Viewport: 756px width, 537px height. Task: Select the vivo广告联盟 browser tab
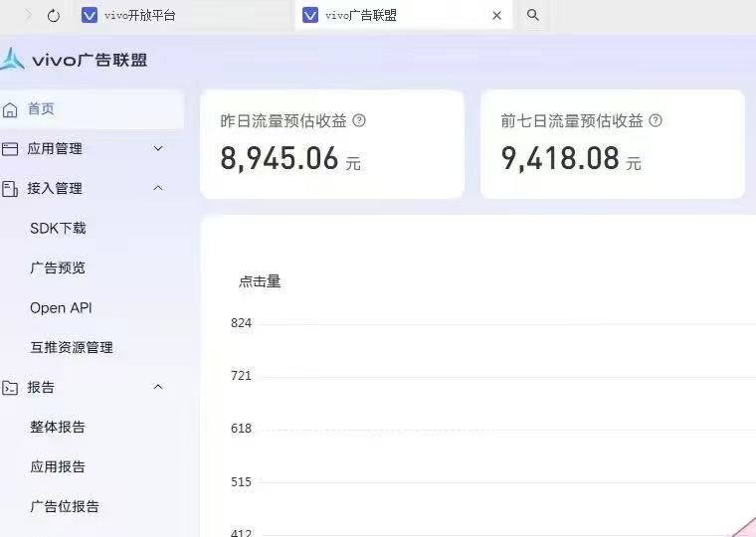pos(403,16)
